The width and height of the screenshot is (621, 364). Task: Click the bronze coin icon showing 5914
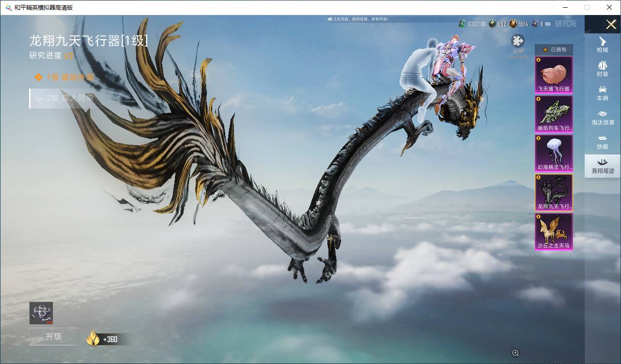point(513,23)
